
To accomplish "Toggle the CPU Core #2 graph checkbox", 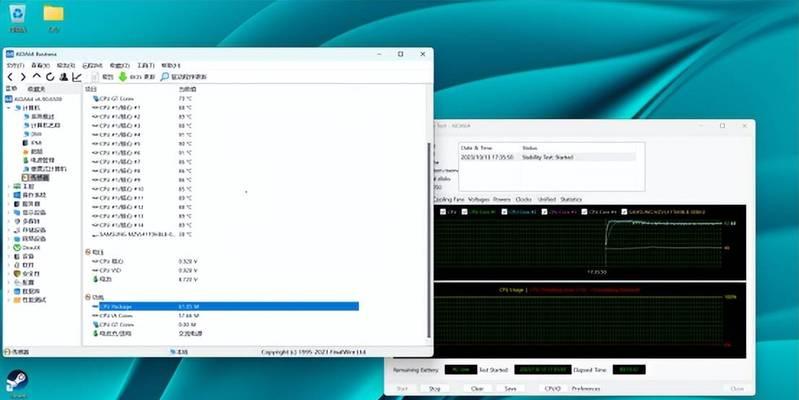I will 504,212.
